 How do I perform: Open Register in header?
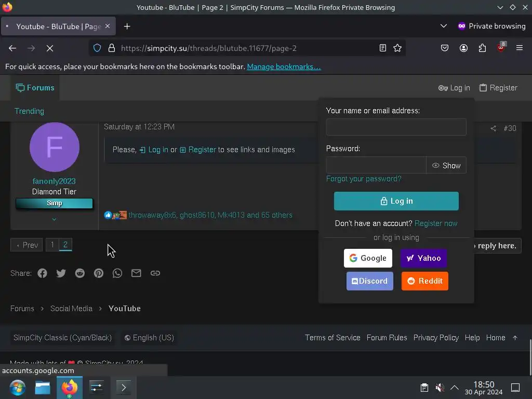[498, 88]
